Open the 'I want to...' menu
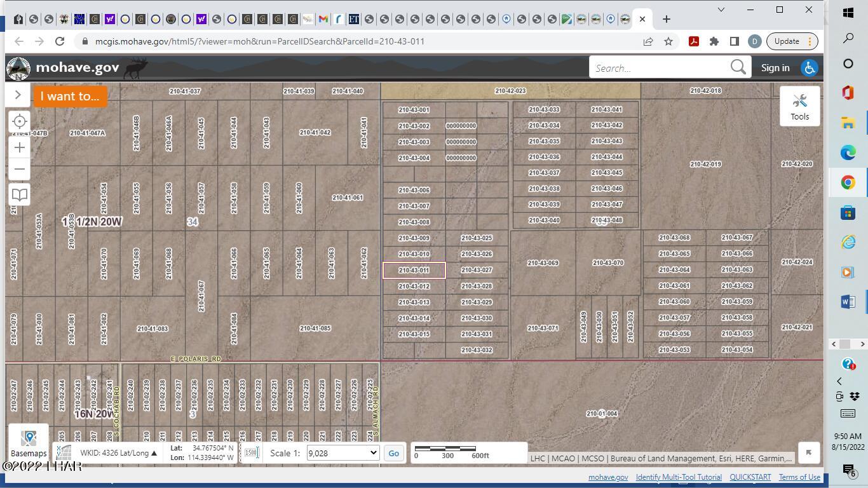The height and width of the screenshot is (488, 868). [x=70, y=96]
